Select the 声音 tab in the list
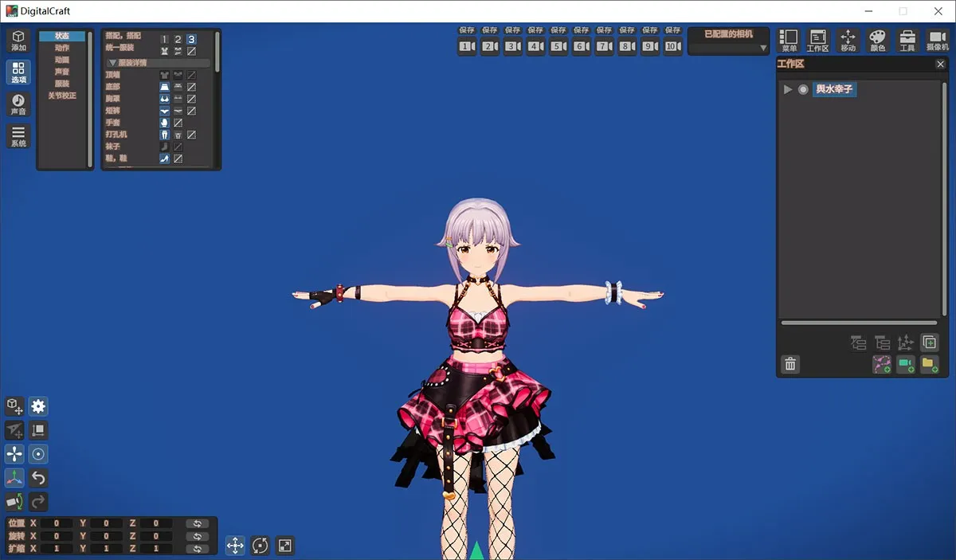Image resolution: width=956 pixels, height=560 pixels. 62,72
